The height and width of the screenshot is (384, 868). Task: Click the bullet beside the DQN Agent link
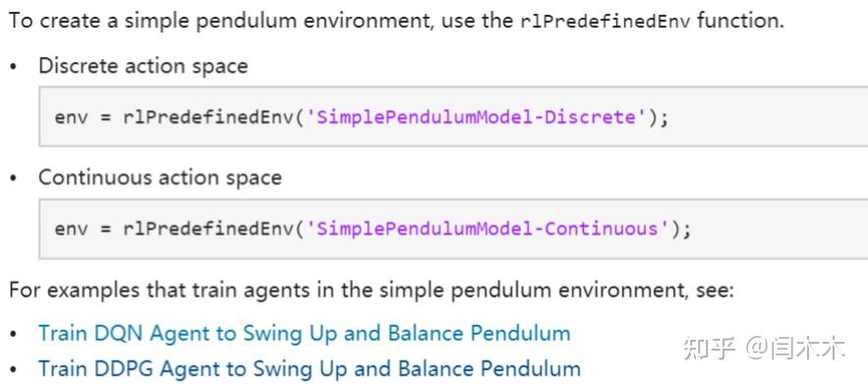click(x=14, y=335)
